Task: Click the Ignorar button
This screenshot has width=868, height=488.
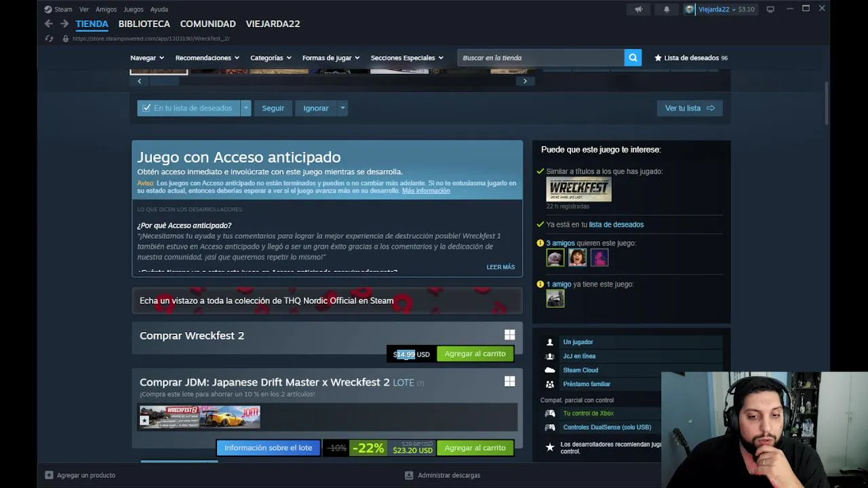Action: point(316,108)
